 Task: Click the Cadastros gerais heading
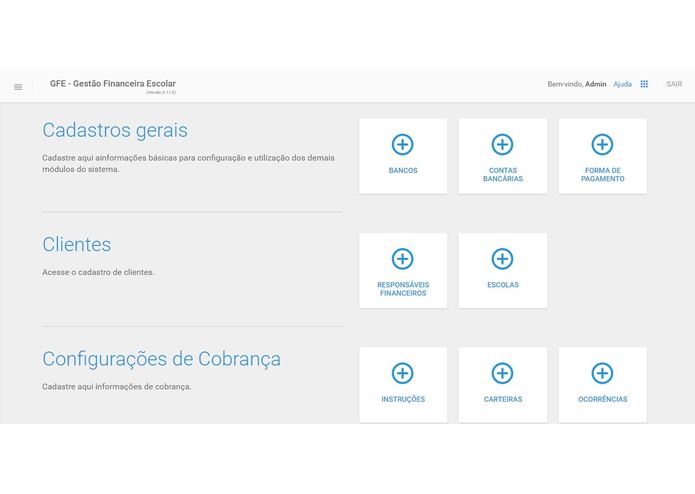[x=115, y=130]
